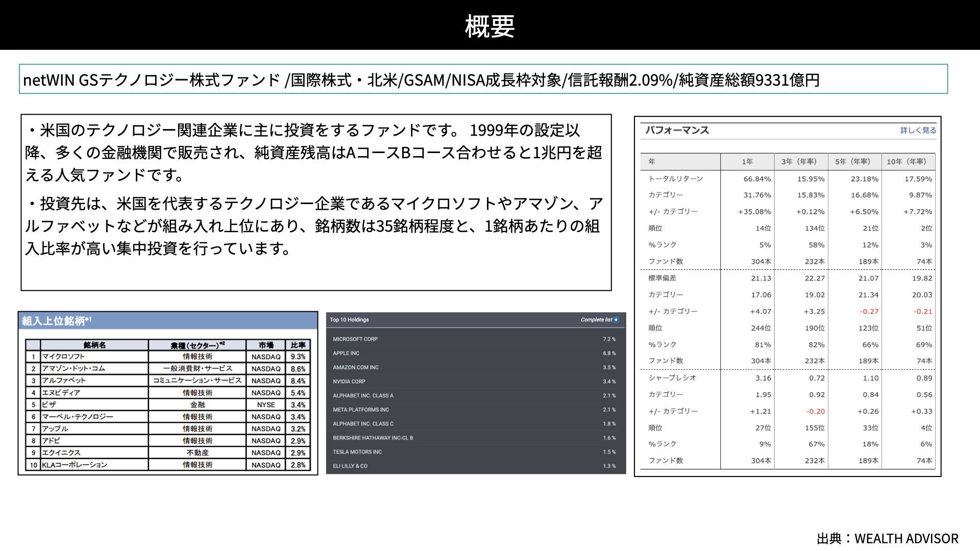Click the マイクロソフト row name
This screenshot has width=980, height=551.
pos(63,357)
